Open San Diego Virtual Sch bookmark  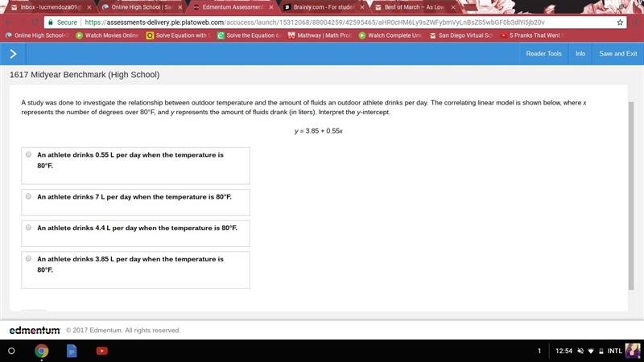tap(461, 35)
